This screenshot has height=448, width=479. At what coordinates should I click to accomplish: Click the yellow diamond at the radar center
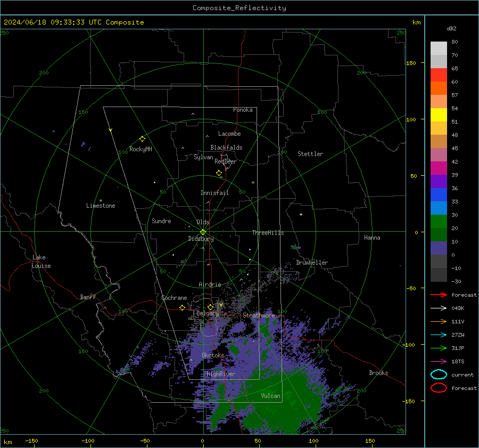203,232
